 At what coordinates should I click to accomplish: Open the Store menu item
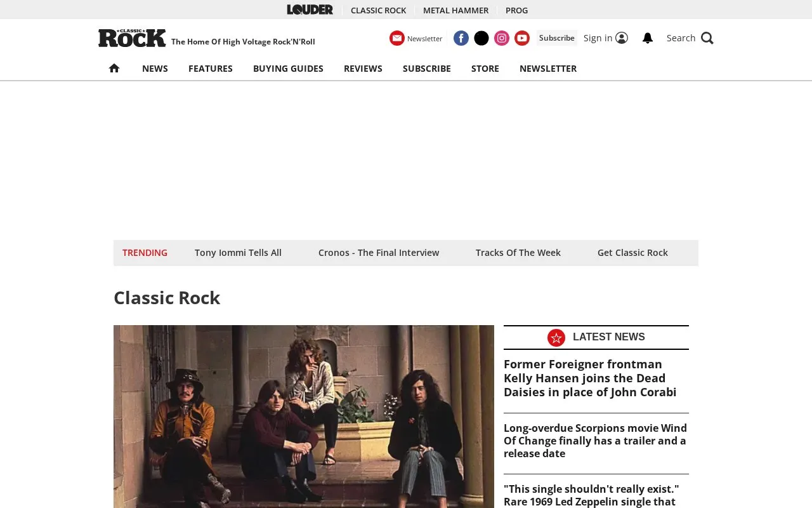(485, 69)
